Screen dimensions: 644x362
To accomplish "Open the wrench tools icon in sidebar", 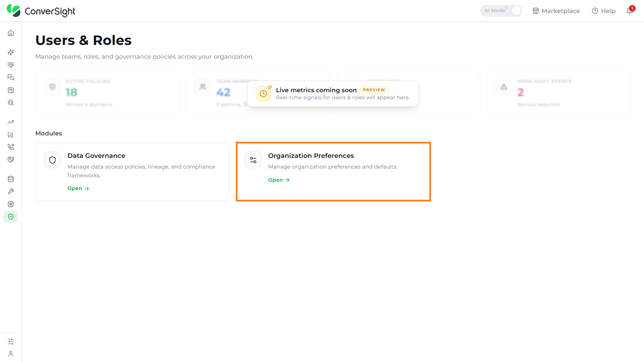I will point(11,191).
